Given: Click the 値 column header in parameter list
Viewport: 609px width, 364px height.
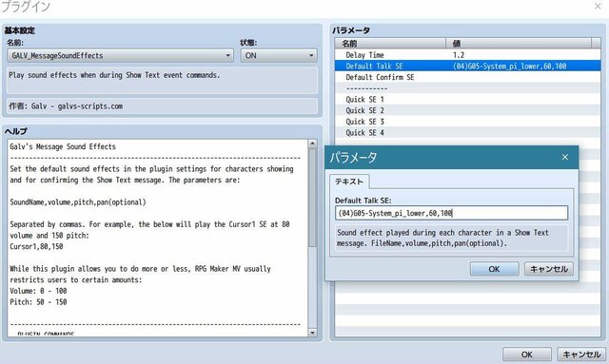Looking at the screenshot, I should click(519, 44).
